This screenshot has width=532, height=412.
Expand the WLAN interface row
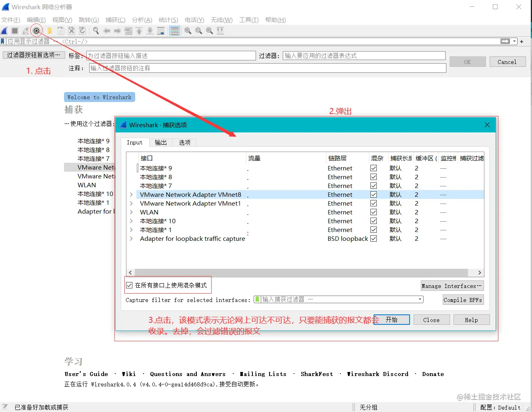tap(131, 212)
